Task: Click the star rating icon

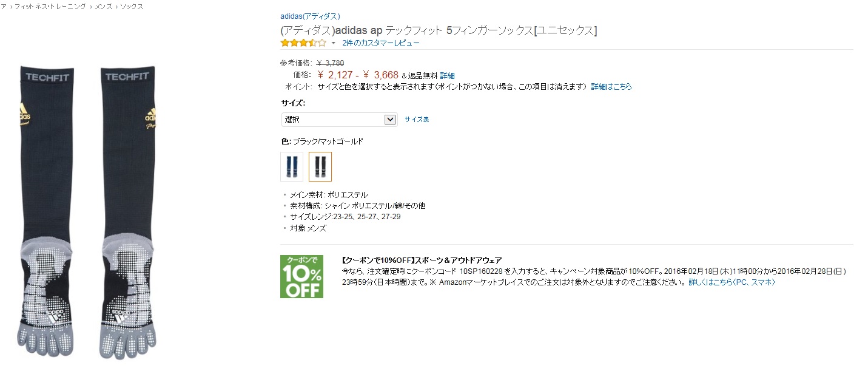Action: (303, 43)
